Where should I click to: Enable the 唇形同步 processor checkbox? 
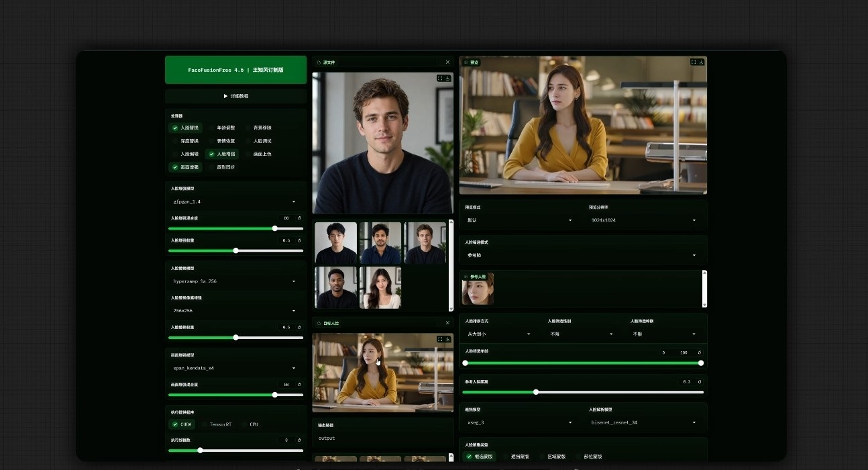(x=212, y=167)
